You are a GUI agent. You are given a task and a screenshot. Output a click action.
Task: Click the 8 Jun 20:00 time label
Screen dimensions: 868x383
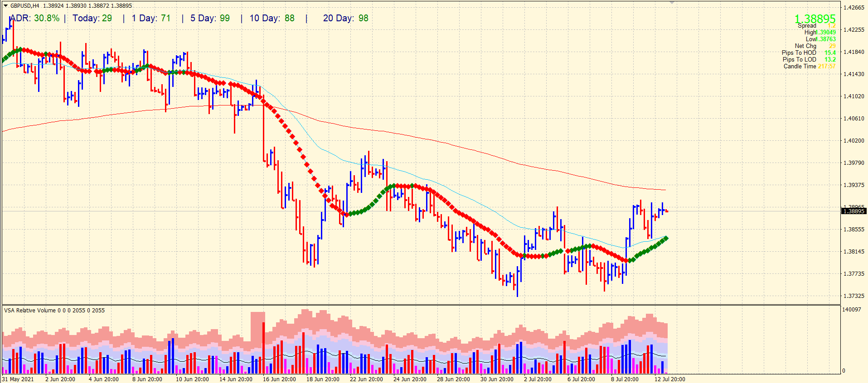tap(147, 379)
